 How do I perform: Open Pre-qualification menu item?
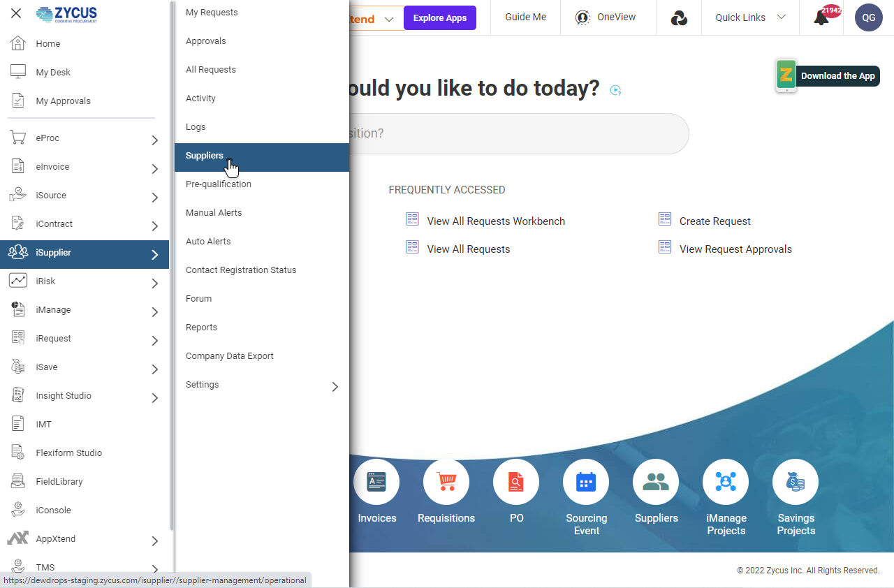[x=219, y=184]
